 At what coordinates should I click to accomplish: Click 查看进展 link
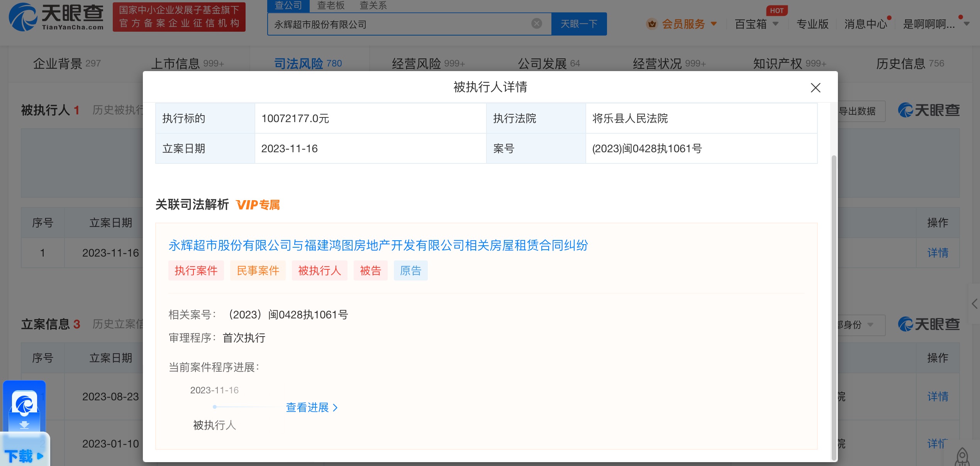pyautogui.click(x=312, y=407)
